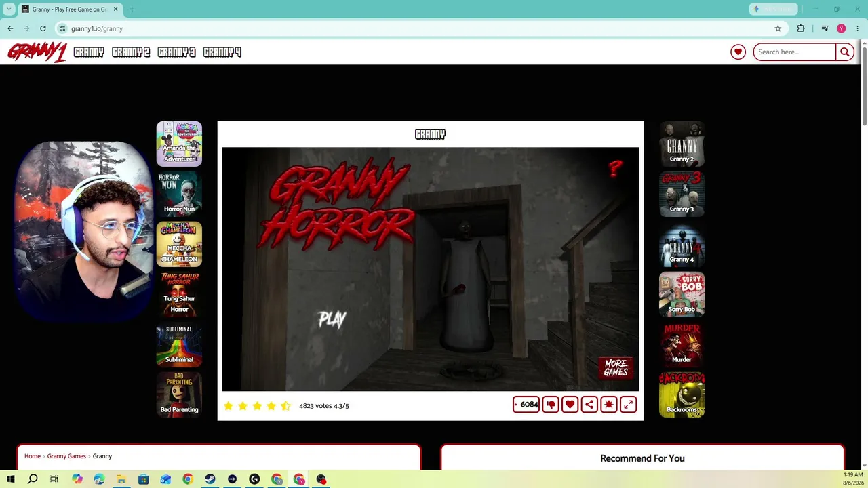Open the media controls icon in Chrome's toolbar

[x=825, y=28]
